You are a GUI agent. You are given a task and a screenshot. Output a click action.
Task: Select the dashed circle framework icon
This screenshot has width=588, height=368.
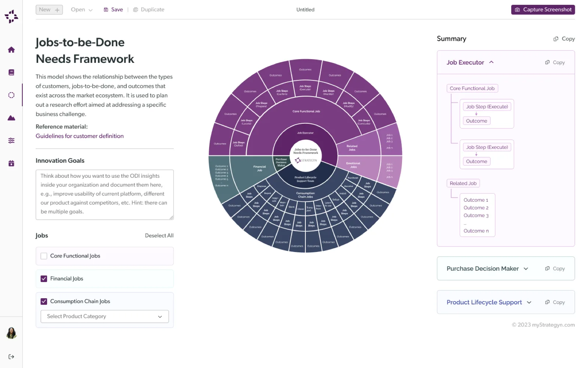(11, 95)
